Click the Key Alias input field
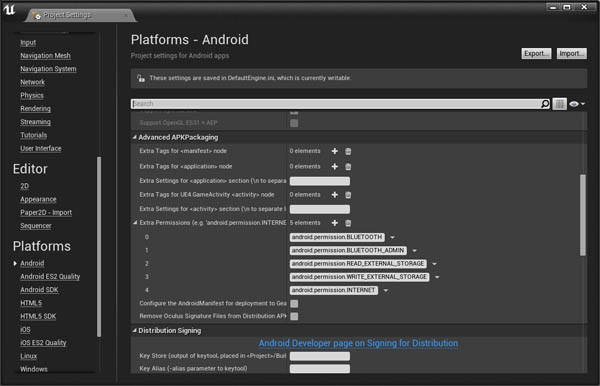 pos(320,369)
